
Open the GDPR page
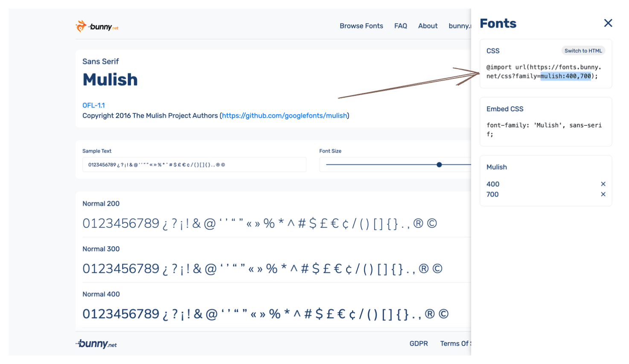tap(419, 344)
